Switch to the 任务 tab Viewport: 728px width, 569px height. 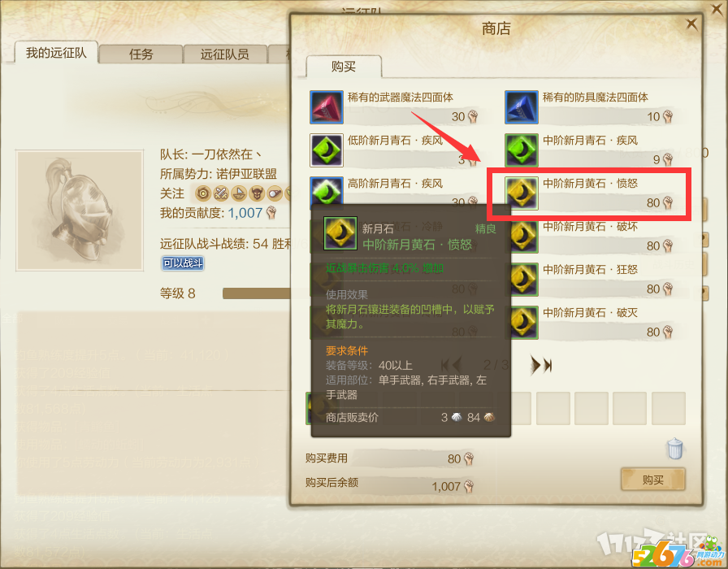coord(141,54)
